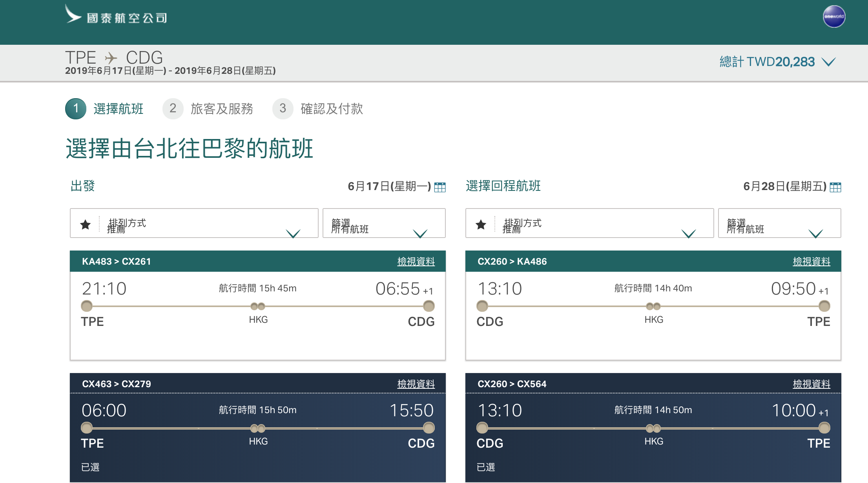Screen dimensions: 868x483
Task: Click flight duration 15h 50m text
Action: coord(258,410)
